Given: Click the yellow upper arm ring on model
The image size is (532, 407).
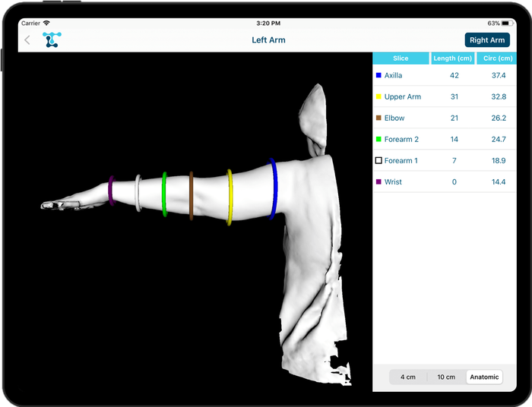Looking at the screenshot, I should tap(230, 197).
